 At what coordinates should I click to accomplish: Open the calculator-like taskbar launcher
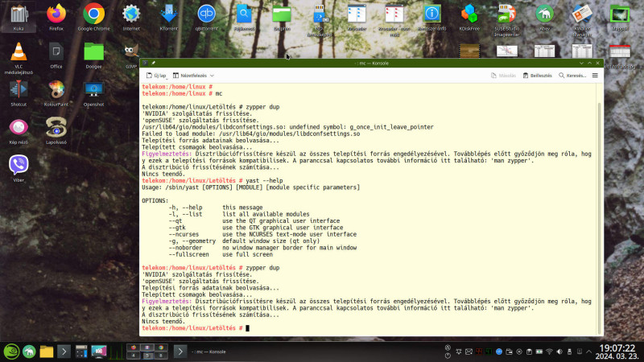pyautogui.click(x=81, y=352)
